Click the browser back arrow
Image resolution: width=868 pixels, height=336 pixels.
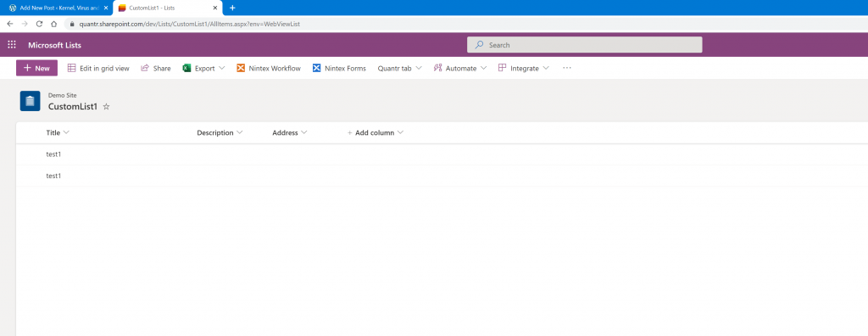[10, 24]
